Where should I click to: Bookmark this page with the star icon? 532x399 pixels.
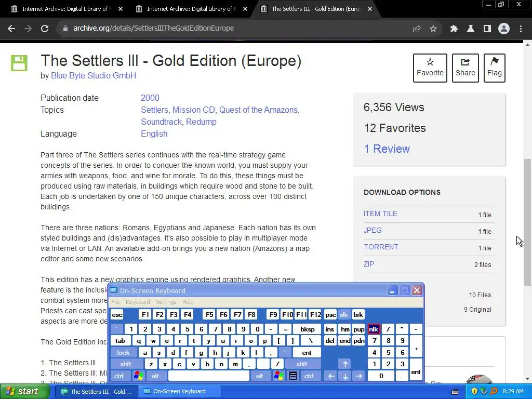(433, 29)
